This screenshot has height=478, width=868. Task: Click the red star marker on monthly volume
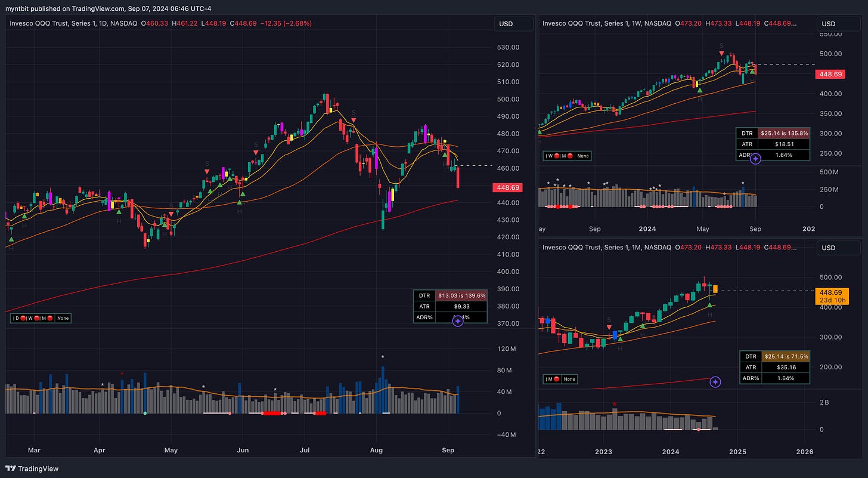pyautogui.click(x=615, y=405)
